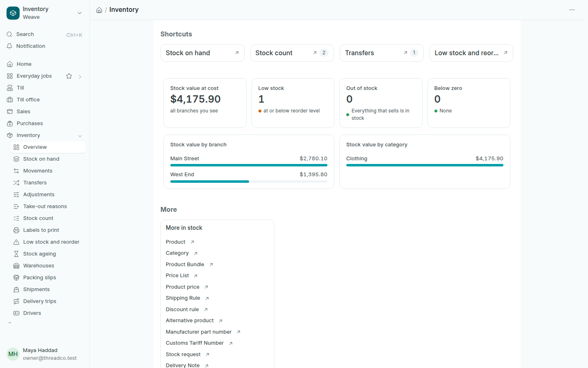The width and height of the screenshot is (588, 368).
Task: Open the Transfers shortcut card
Action: [x=382, y=53]
